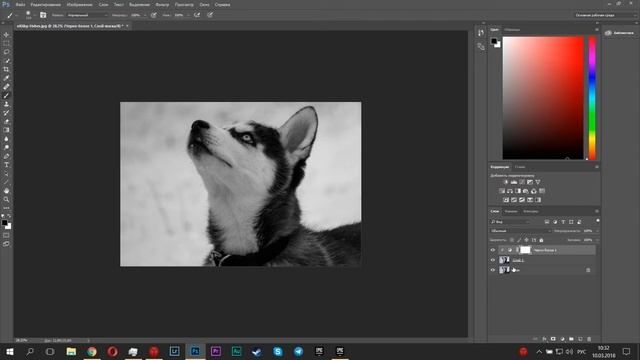Select the Move tool
The image size is (640, 360).
tap(6, 35)
